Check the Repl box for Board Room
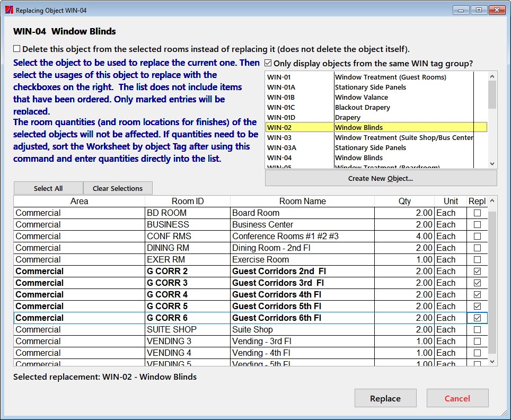Image resolution: width=511 pixels, height=420 pixels. 477,213
